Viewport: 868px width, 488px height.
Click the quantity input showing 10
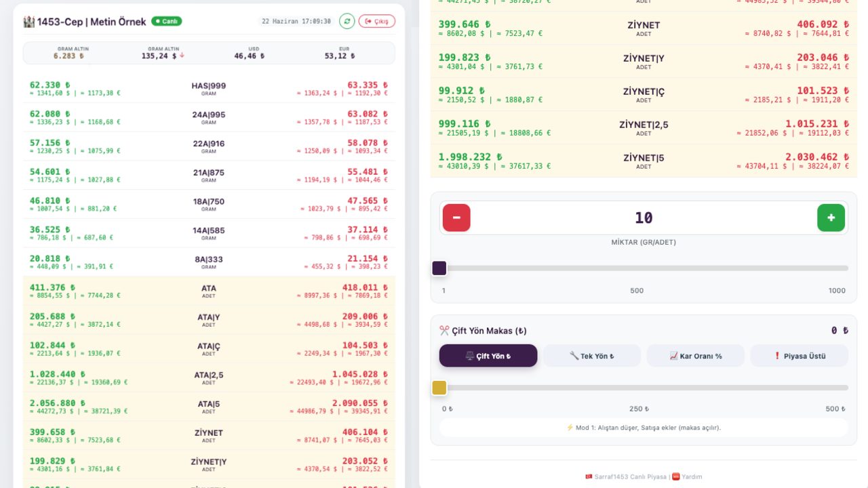644,218
